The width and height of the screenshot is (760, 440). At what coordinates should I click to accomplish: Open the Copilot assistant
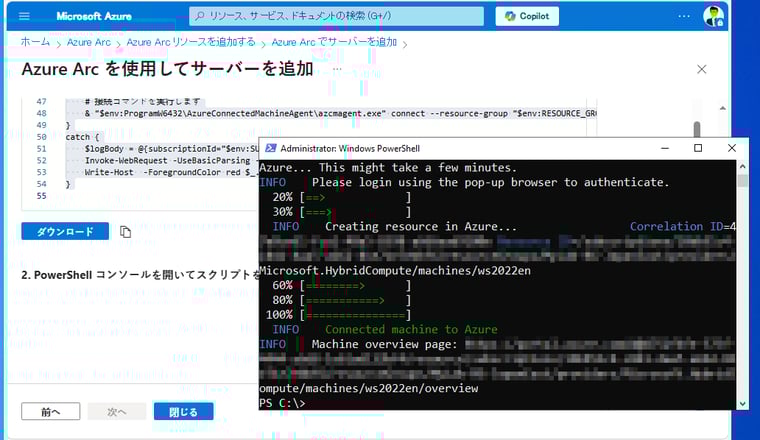coord(527,16)
